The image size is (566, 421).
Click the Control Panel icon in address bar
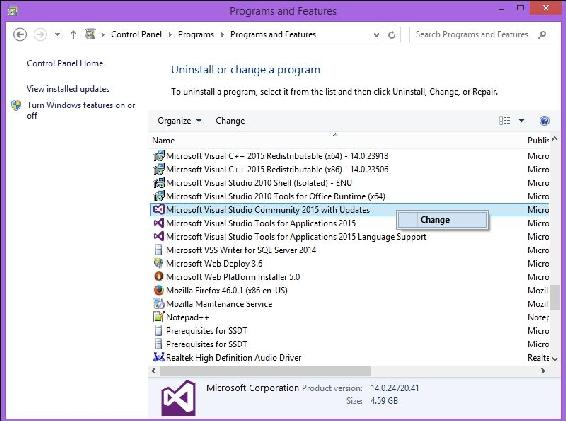pos(90,34)
